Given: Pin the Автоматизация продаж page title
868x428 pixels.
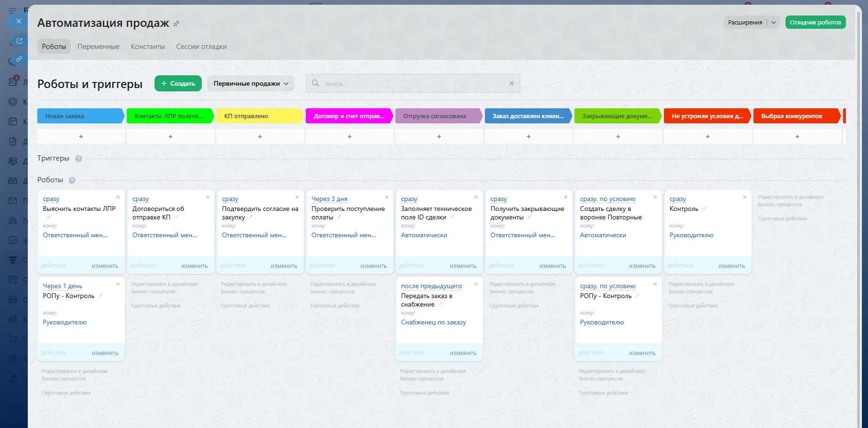Looking at the screenshot, I should [176, 24].
